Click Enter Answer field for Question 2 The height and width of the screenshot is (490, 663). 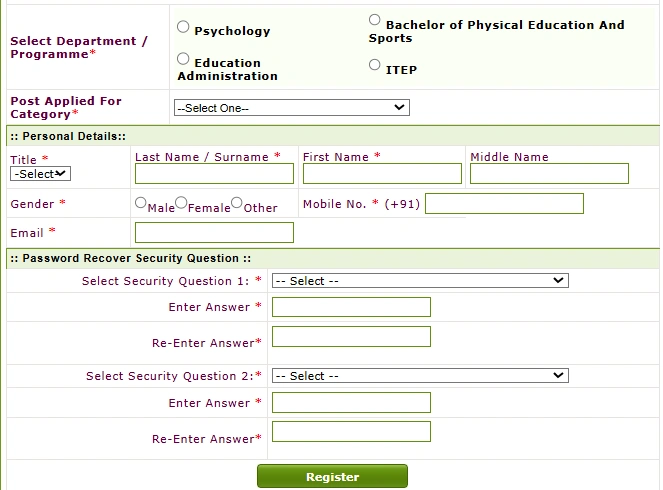click(x=351, y=403)
